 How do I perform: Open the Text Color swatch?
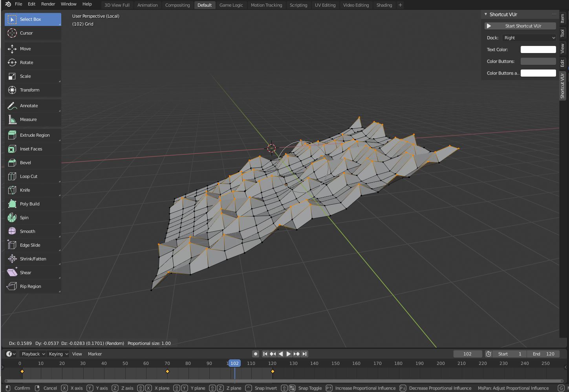[538, 49]
